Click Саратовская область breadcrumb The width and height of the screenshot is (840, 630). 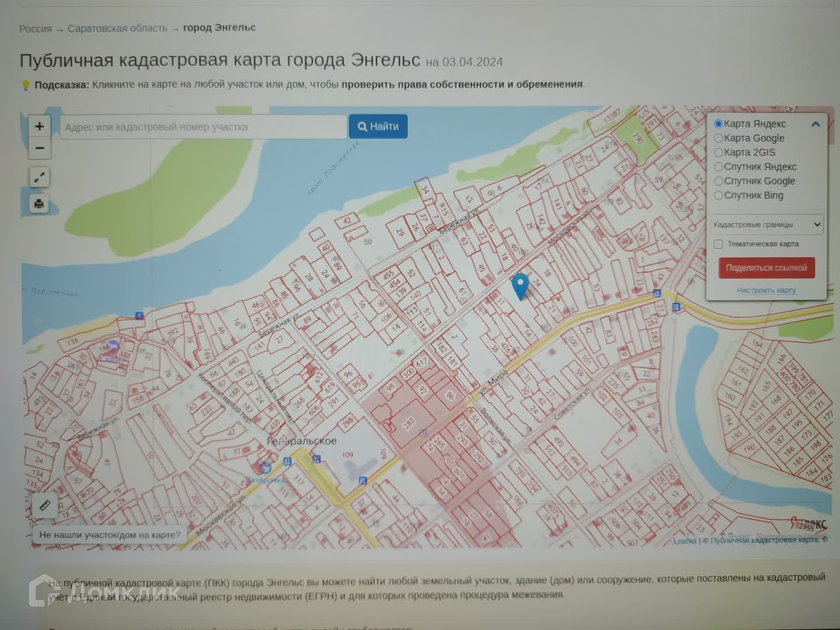(x=117, y=28)
